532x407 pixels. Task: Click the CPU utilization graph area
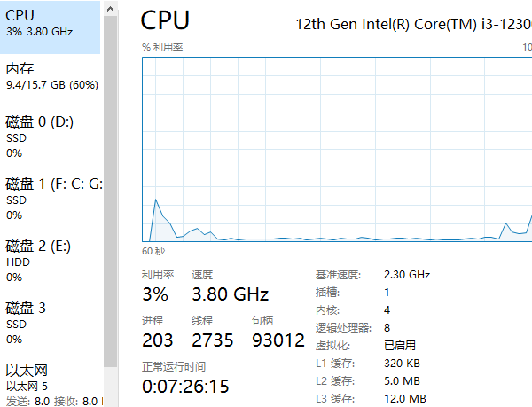337,149
